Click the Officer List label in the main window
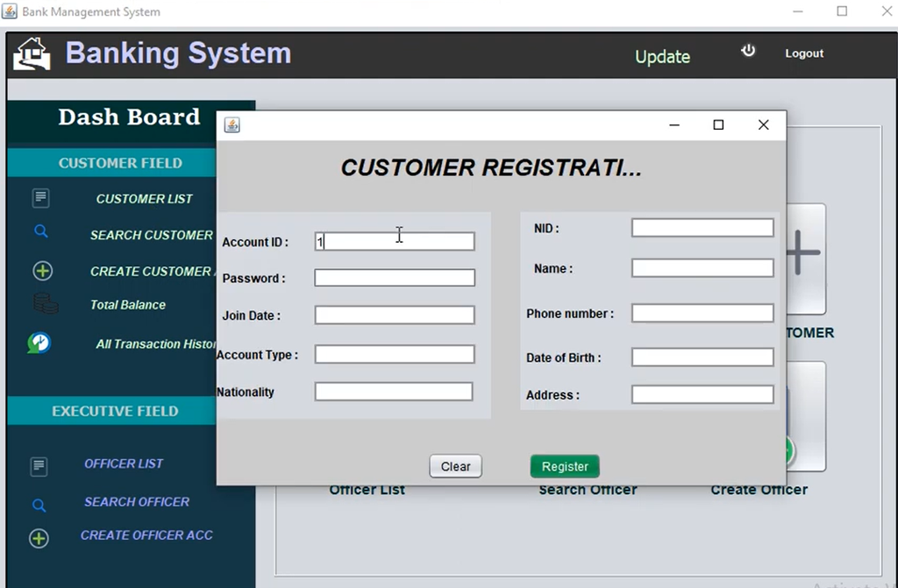The height and width of the screenshot is (588, 898). [367, 490]
